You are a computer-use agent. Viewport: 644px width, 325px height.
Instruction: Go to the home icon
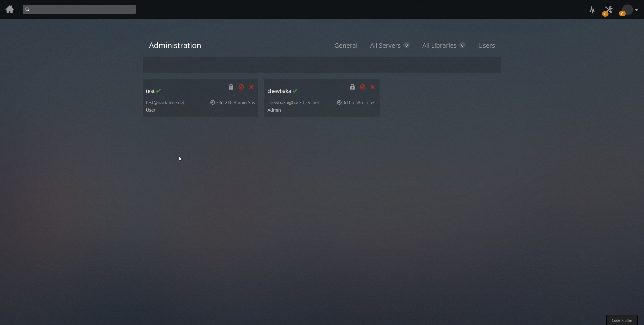pos(10,10)
